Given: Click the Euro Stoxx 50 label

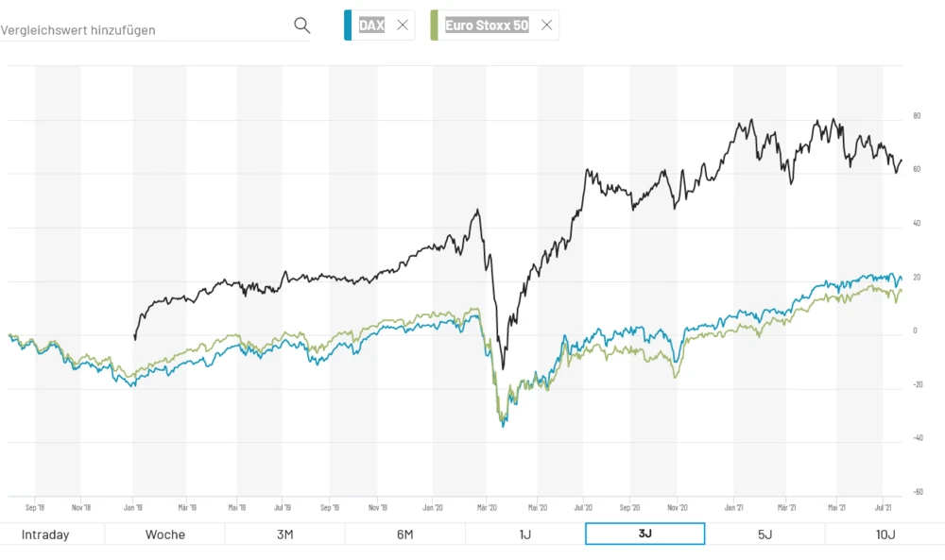Looking at the screenshot, I should pyautogui.click(x=487, y=25).
